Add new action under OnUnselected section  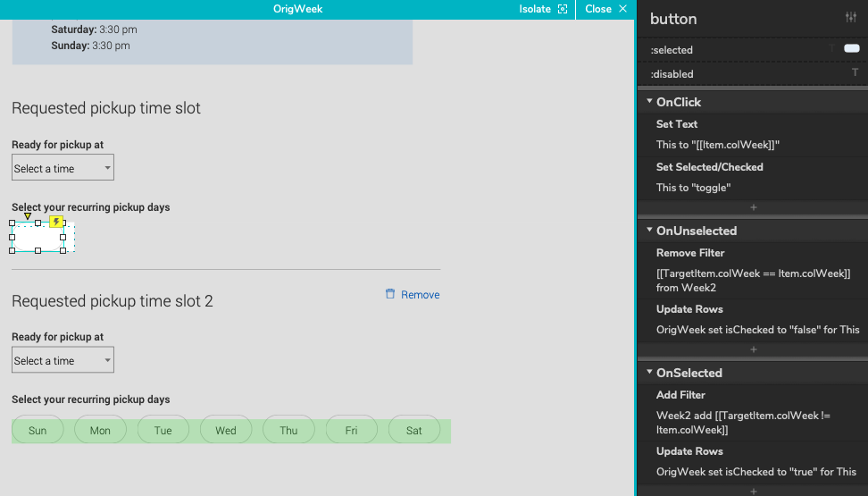pos(753,349)
